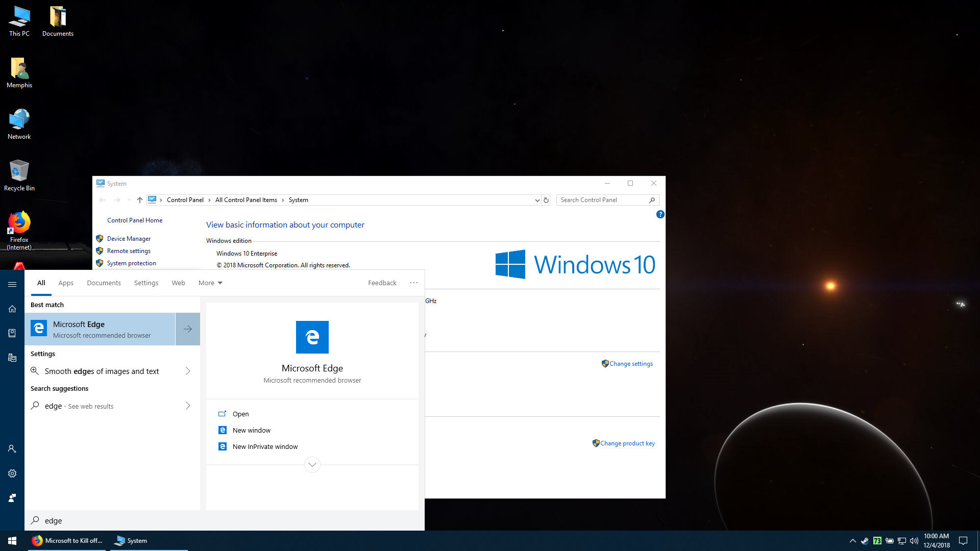Screen dimensions: 980x551
Task: Expand the Smooth edges setting chevron
Action: point(188,371)
